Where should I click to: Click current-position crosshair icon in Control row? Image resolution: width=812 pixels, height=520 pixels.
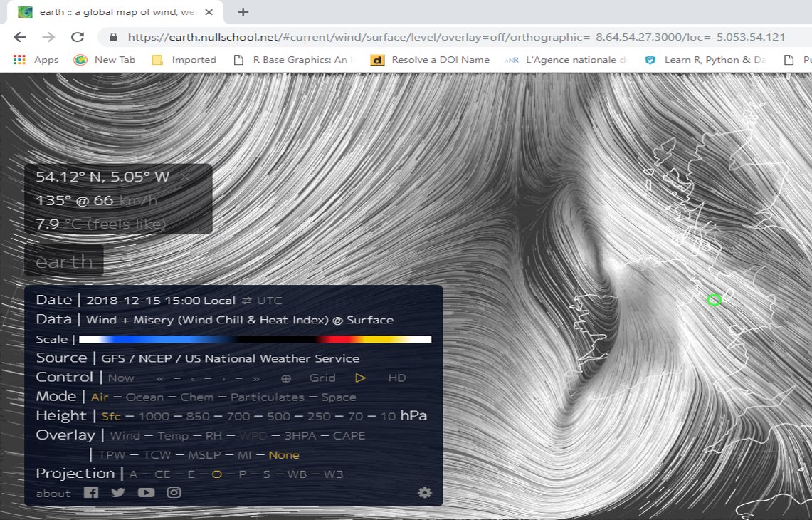pos(286,378)
